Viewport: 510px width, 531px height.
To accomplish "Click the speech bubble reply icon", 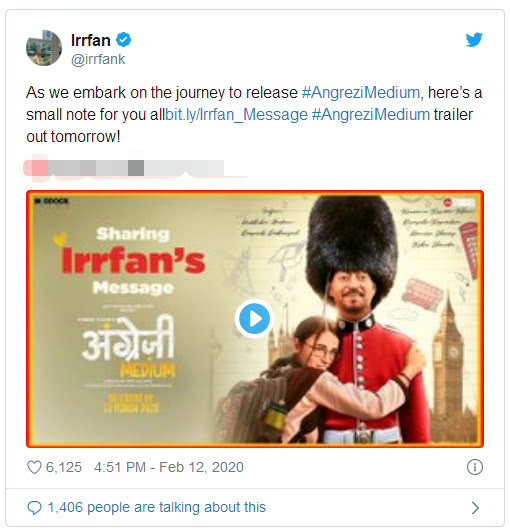I will (x=34, y=508).
